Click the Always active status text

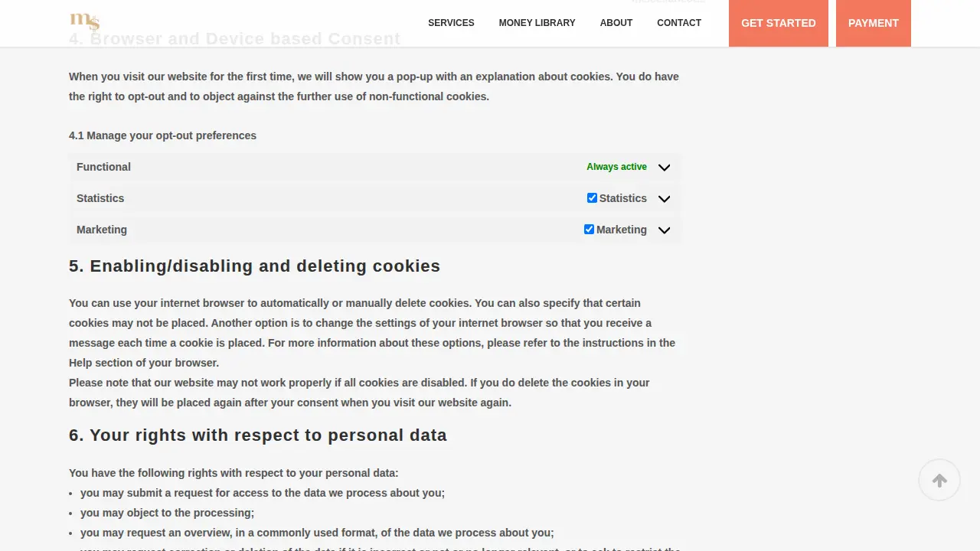tap(616, 167)
